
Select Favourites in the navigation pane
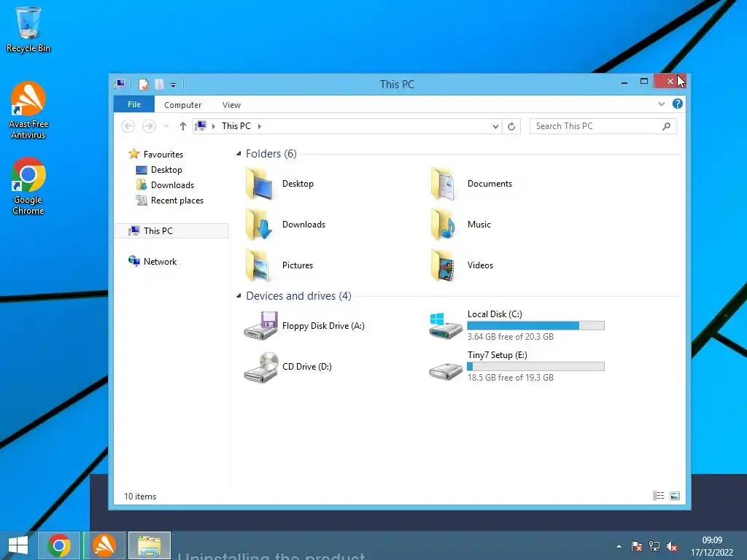[x=163, y=155]
